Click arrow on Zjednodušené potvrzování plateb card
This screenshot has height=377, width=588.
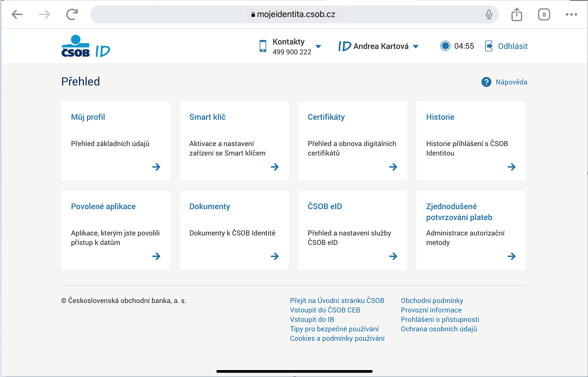click(x=512, y=256)
